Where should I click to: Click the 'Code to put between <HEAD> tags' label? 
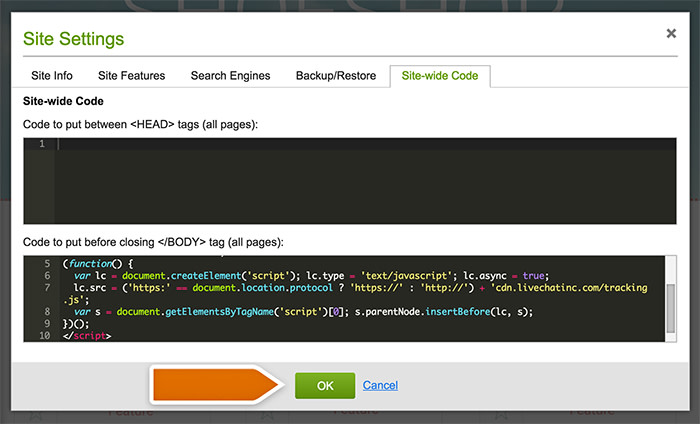click(x=141, y=125)
